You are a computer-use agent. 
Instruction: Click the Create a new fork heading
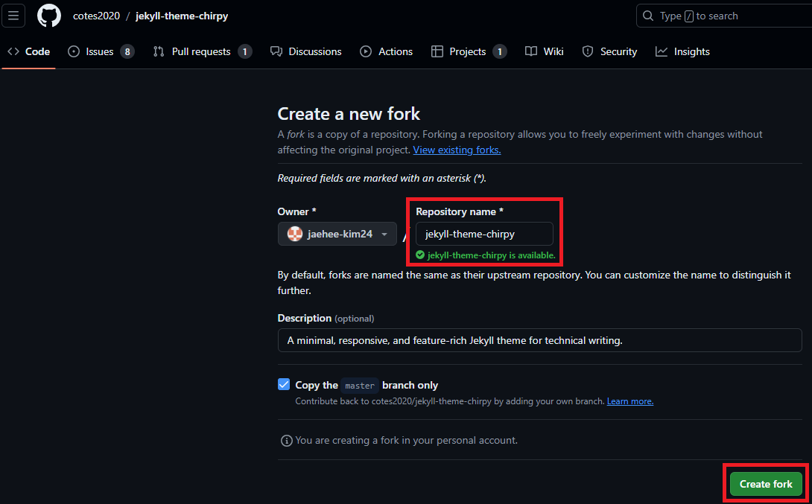coord(349,114)
